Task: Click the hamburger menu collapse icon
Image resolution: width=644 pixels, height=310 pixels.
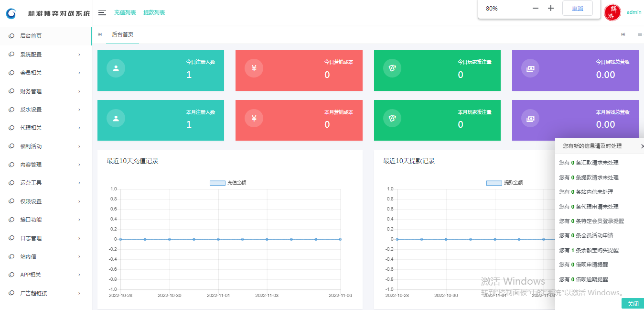Action: tap(102, 13)
